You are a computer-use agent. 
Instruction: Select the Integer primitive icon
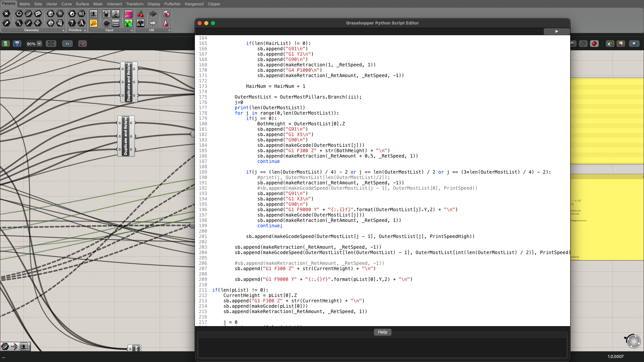coord(72,23)
